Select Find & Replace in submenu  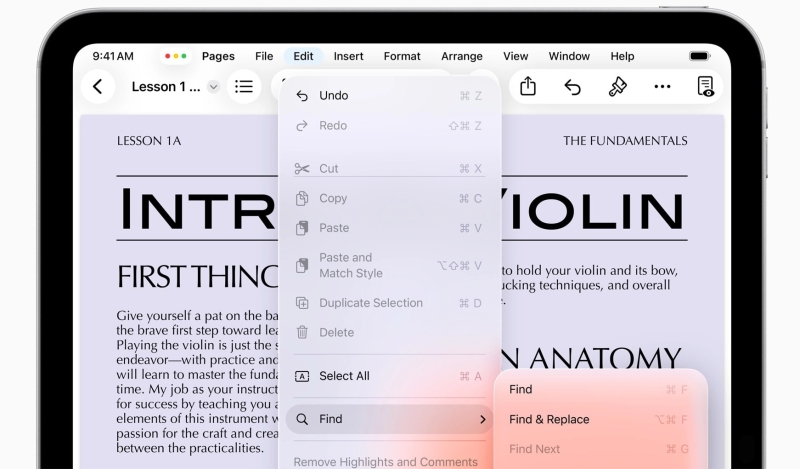(x=549, y=419)
